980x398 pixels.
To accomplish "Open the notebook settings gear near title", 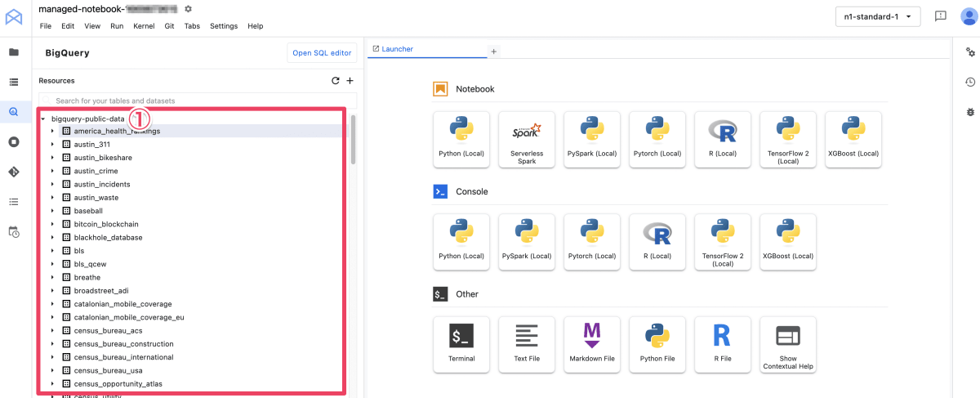I will [x=189, y=9].
